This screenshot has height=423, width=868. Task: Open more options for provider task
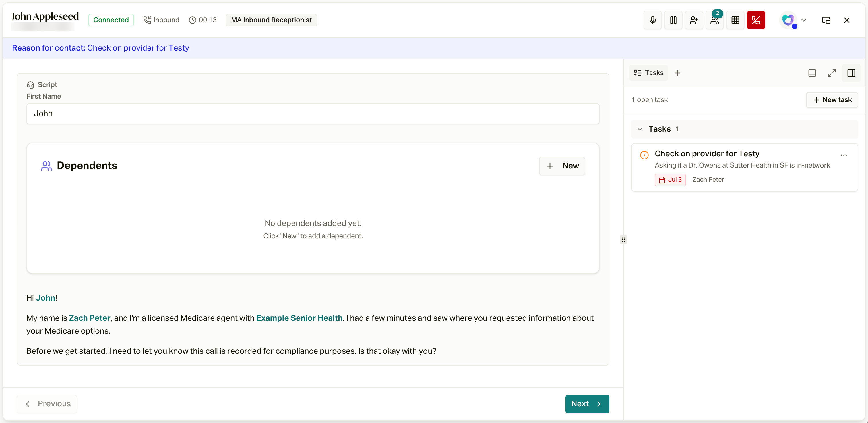(x=844, y=155)
